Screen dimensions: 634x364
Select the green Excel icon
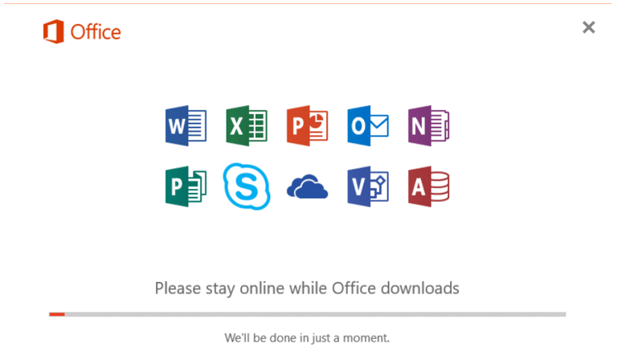(x=247, y=126)
